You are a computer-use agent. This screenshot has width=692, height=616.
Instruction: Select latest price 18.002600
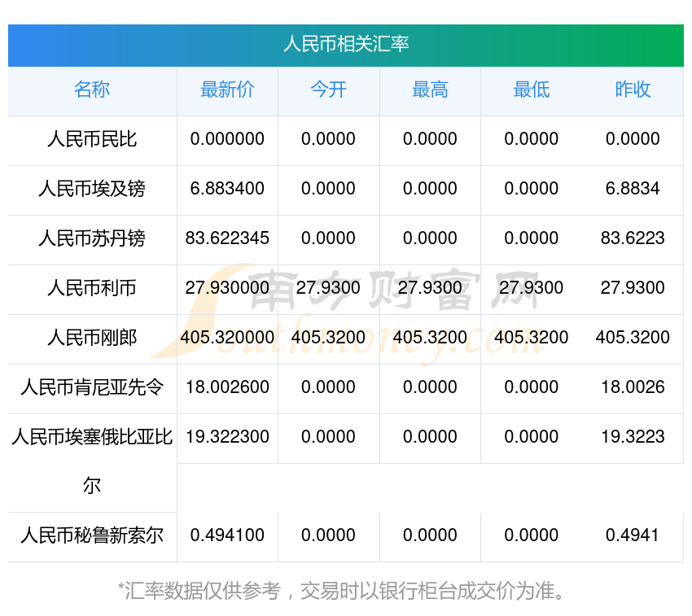[227, 387]
